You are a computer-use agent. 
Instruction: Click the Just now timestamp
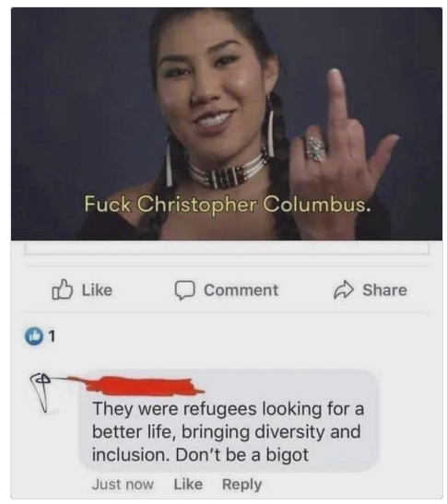[123, 484]
